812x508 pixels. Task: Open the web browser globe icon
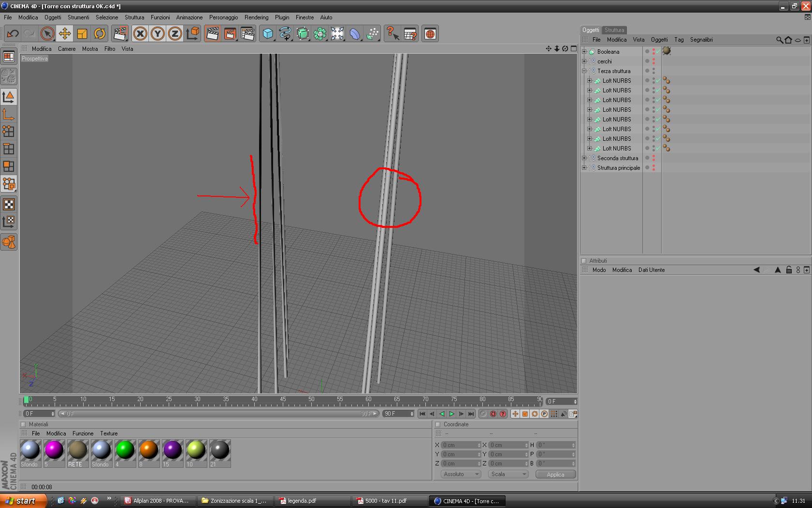430,33
